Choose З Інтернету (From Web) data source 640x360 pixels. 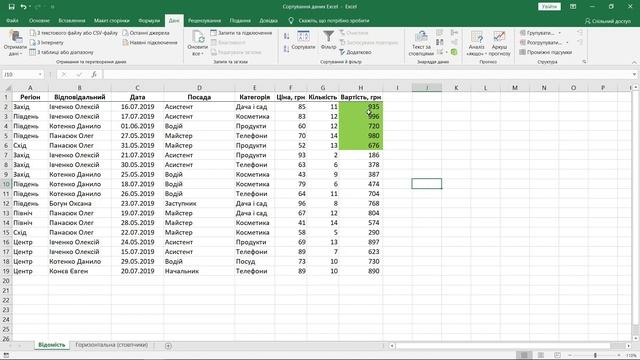[47, 42]
